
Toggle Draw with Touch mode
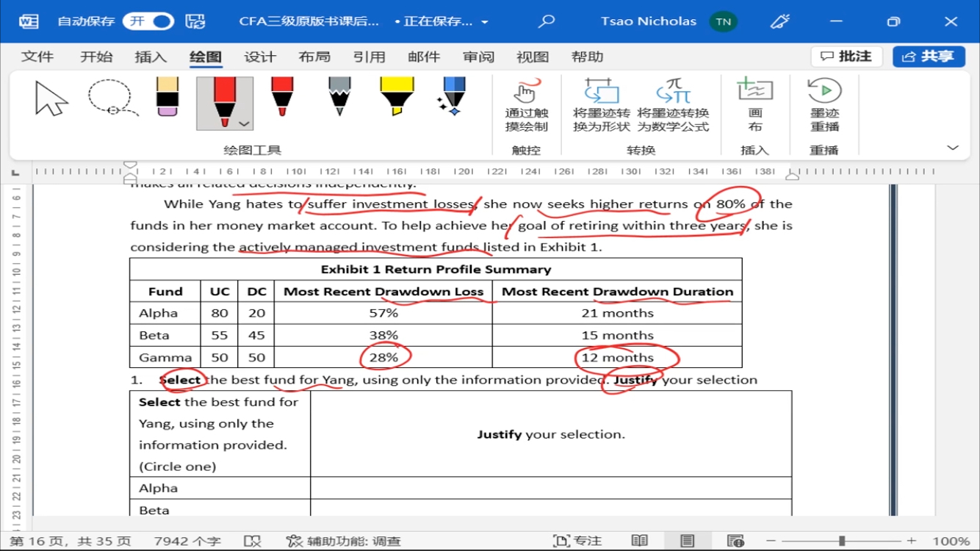526,105
